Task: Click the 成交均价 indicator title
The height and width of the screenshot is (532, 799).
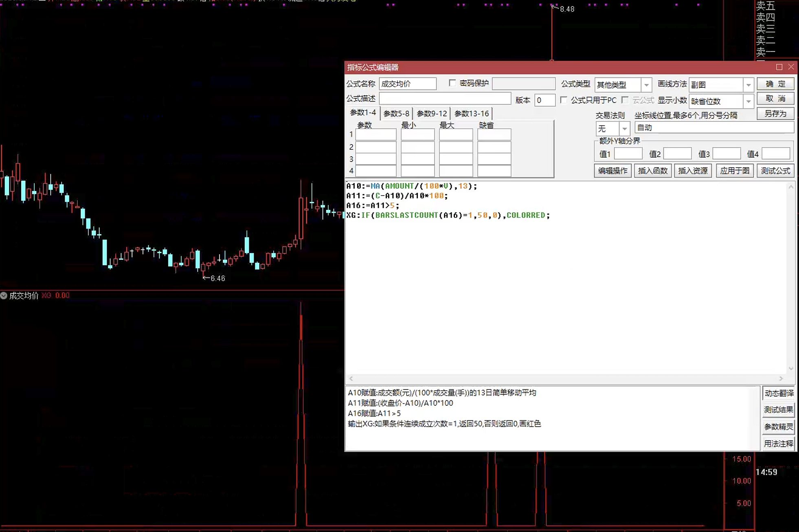Action: pos(24,296)
